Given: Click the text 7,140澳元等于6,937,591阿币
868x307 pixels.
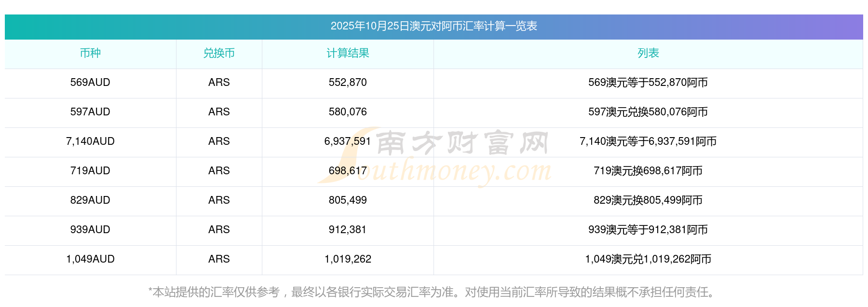Looking at the screenshot, I should click(x=648, y=141).
